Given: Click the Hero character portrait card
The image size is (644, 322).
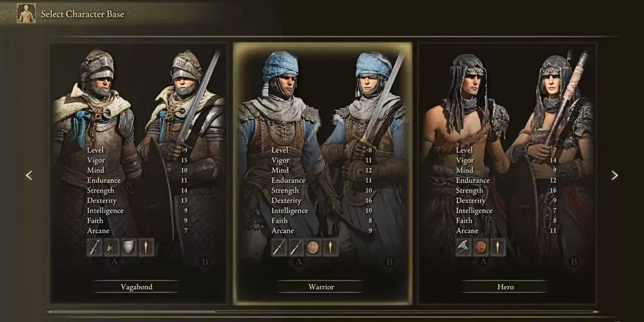Looking at the screenshot, I should click(507, 174).
